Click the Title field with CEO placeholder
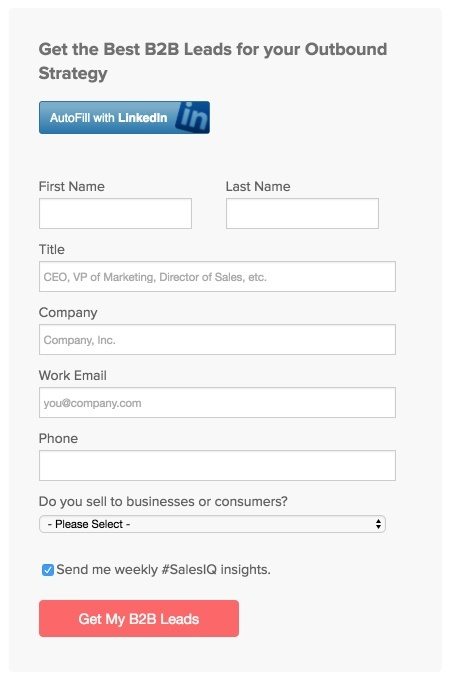This screenshot has width=450, height=684. (x=217, y=277)
